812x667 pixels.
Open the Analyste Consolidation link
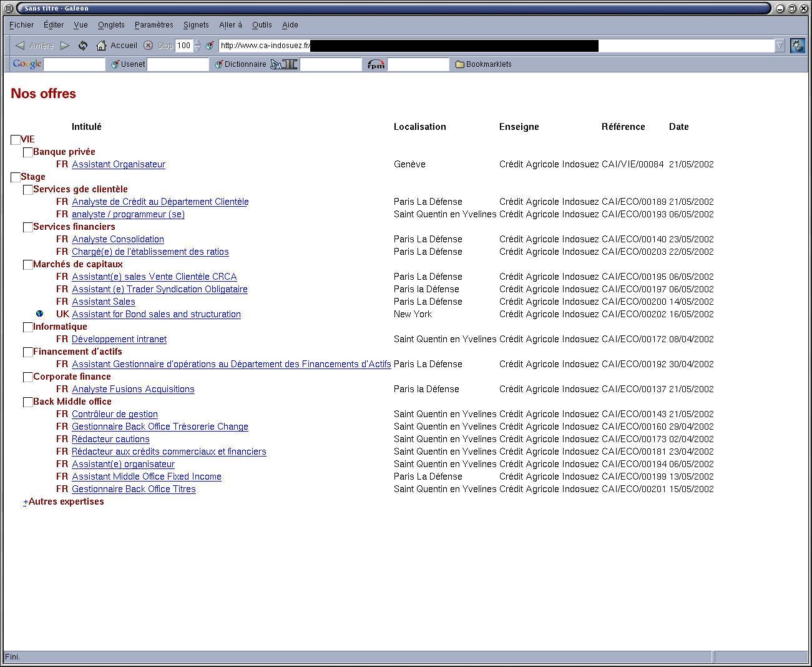point(118,239)
